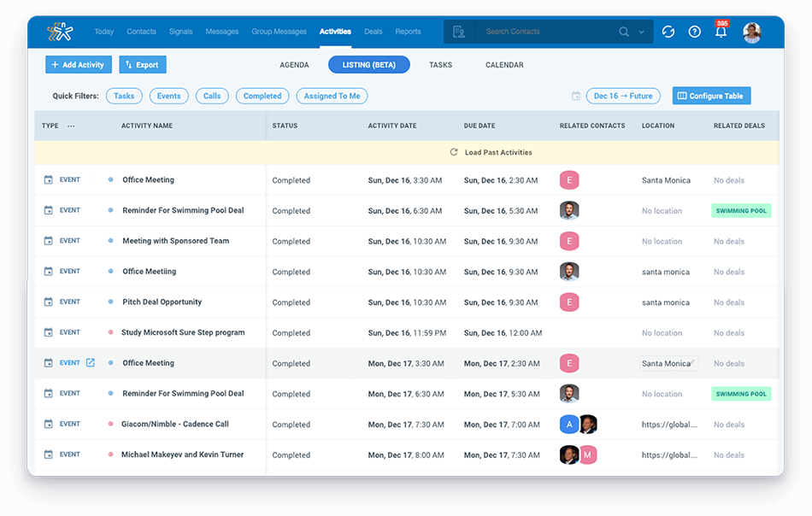This screenshot has width=812, height=516.
Task: Click the Configure Table button
Action: 711,96
